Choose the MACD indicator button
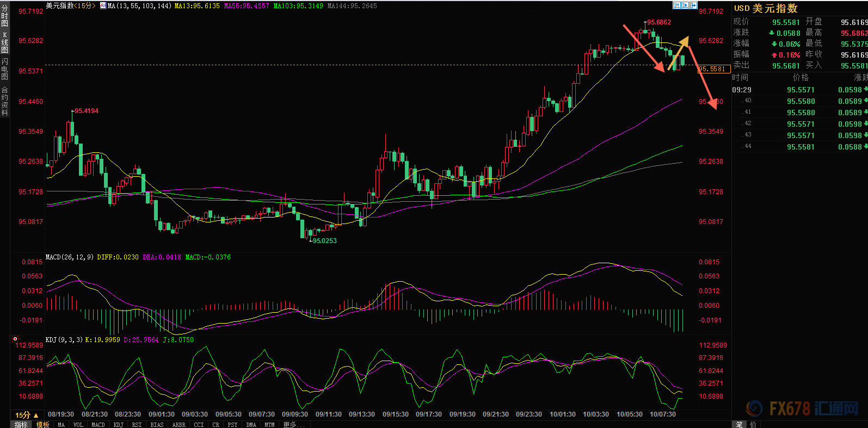Image resolution: width=868 pixels, height=428 pixels. [98, 425]
